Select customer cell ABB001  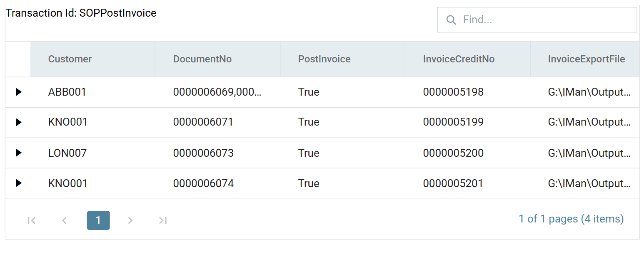(67, 92)
